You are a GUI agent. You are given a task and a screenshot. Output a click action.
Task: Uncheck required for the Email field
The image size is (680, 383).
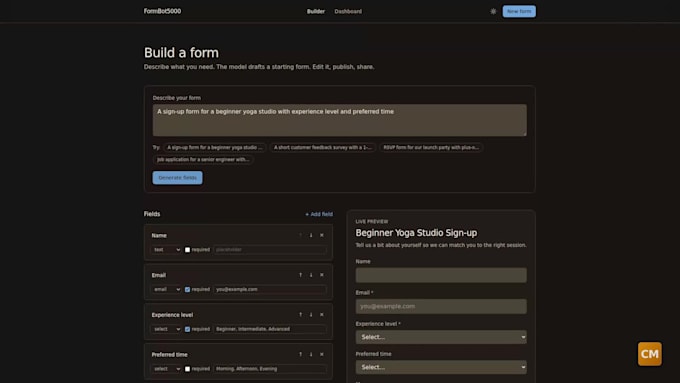pos(187,289)
